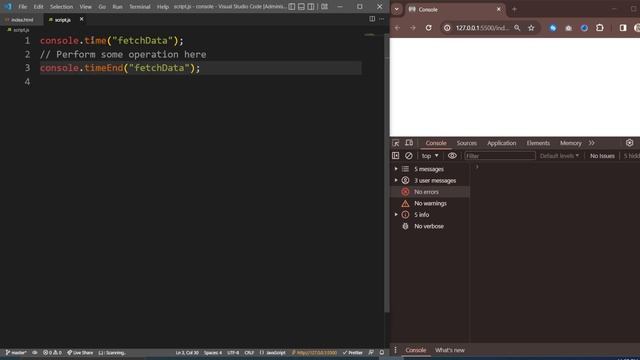Click the 127.0.0.1 address bar
The width and height of the screenshot is (640, 360).
482,28
